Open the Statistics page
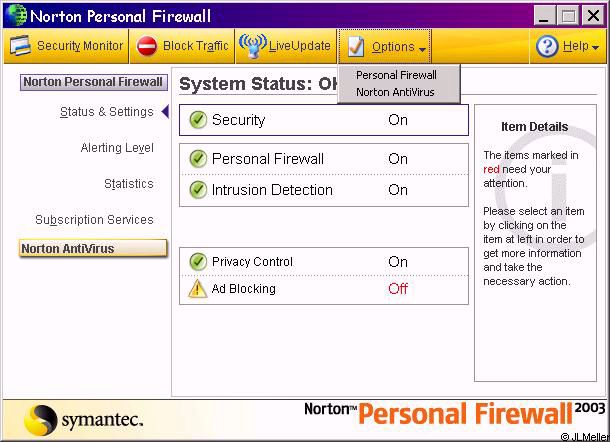 tap(129, 184)
